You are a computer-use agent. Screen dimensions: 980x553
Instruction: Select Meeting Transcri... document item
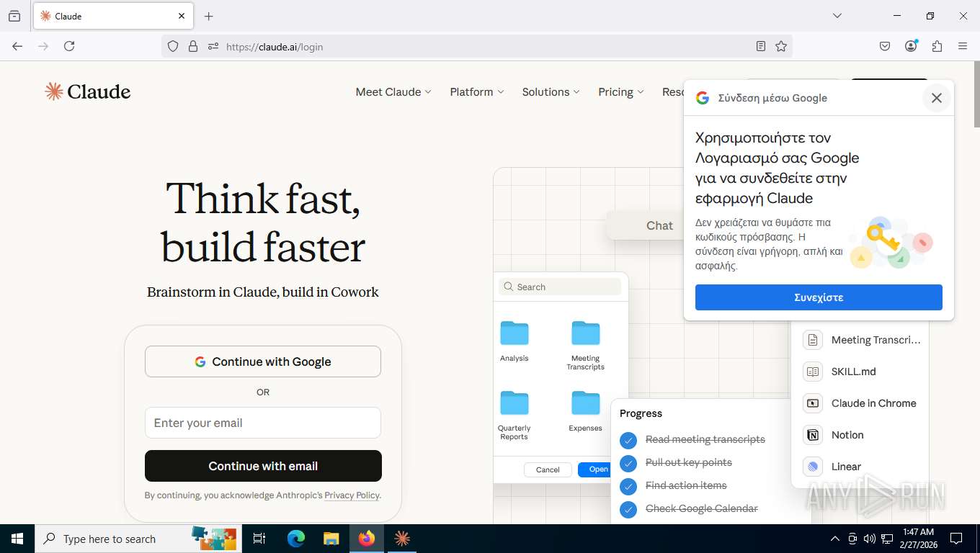(862, 340)
